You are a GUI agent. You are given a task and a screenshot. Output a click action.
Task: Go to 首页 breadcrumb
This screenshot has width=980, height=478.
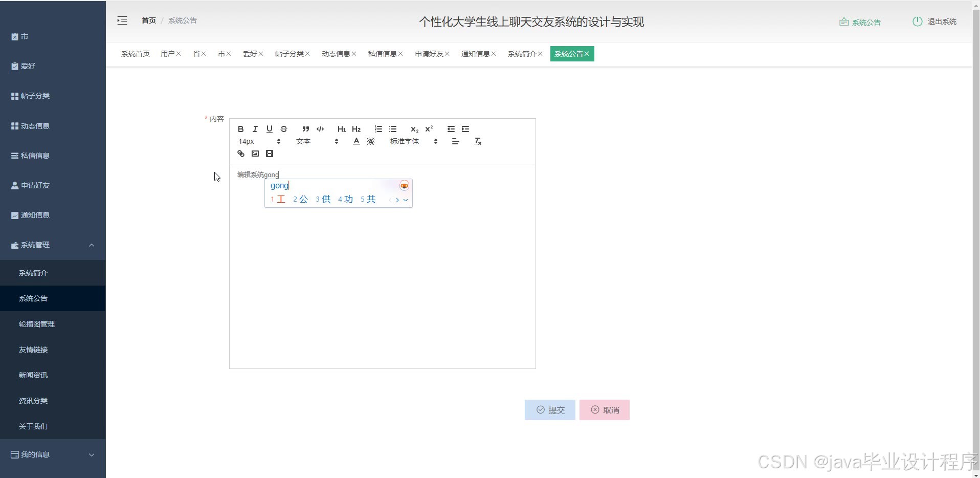(149, 20)
